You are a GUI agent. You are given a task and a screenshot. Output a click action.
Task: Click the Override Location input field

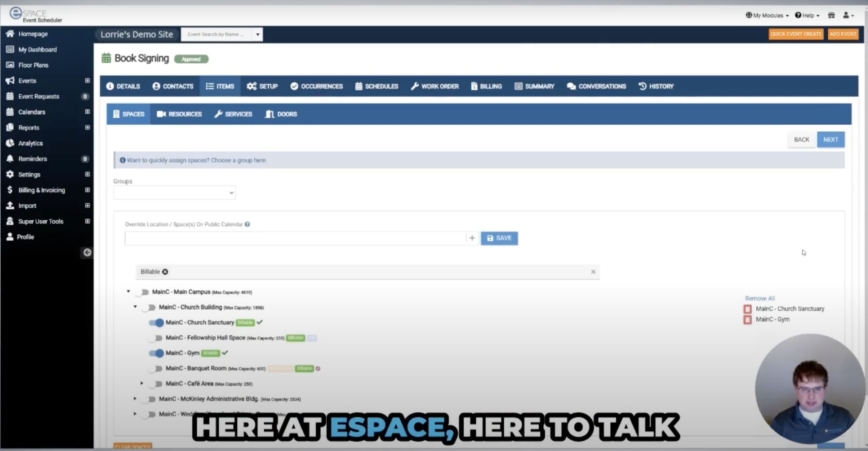click(x=295, y=238)
